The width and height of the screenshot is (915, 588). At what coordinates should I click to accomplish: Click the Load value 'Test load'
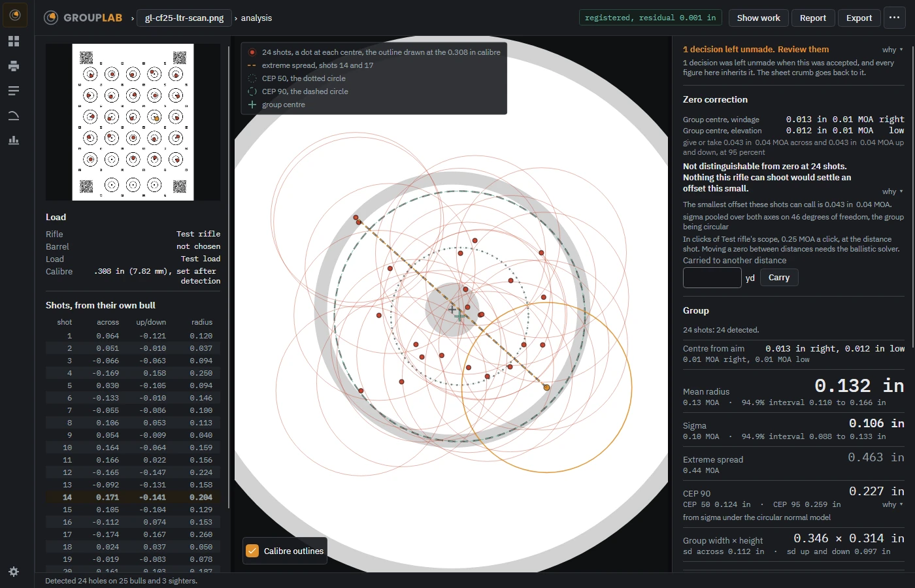click(201, 259)
